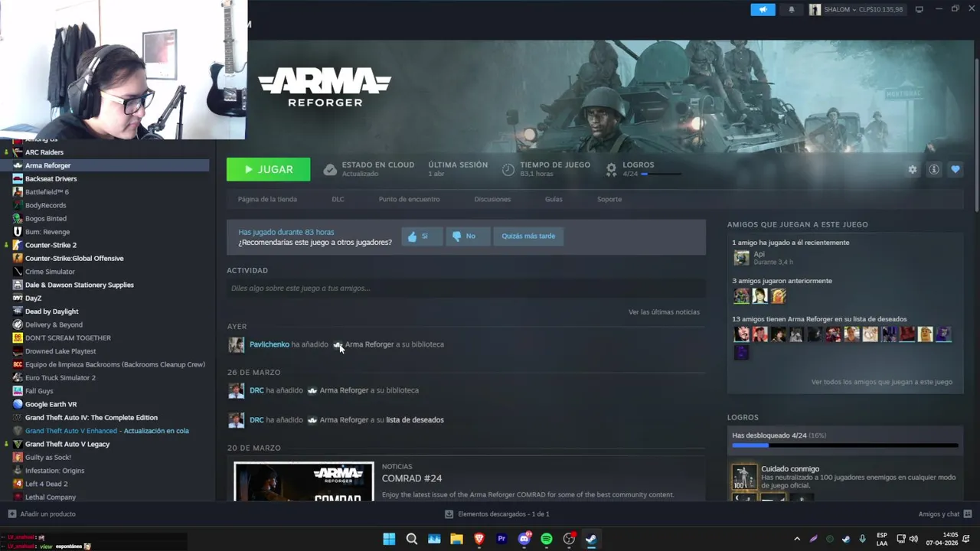This screenshot has height=551, width=980.
Task: Select BodyRecords in library list
Action: click(45, 205)
